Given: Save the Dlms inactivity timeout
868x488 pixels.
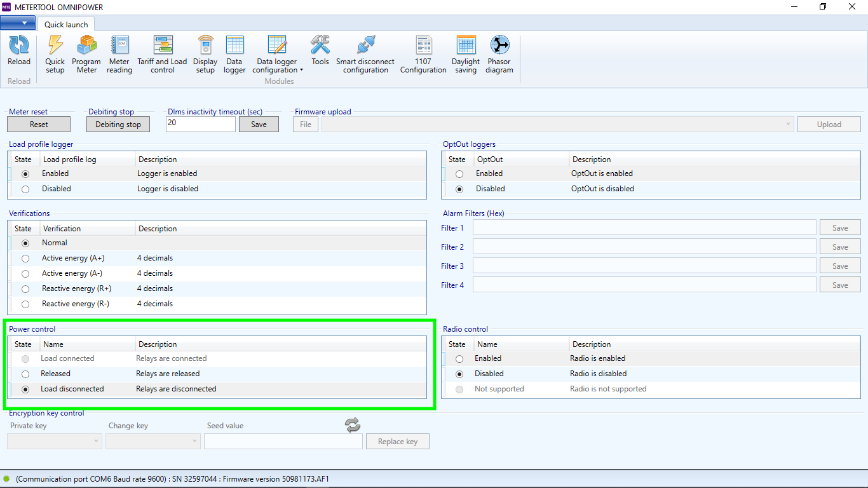Looking at the screenshot, I should (259, 125).
